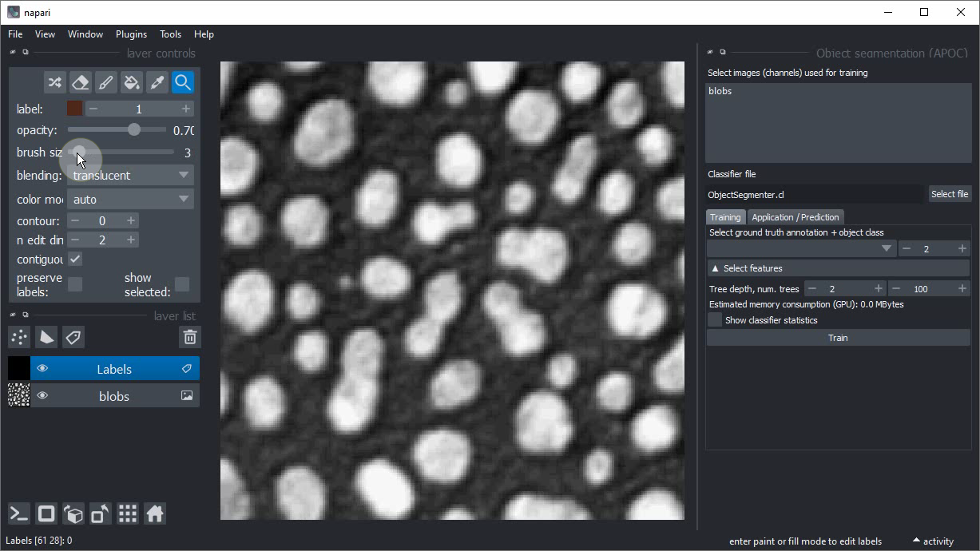Select the paint brush tool

click(105, 82)
